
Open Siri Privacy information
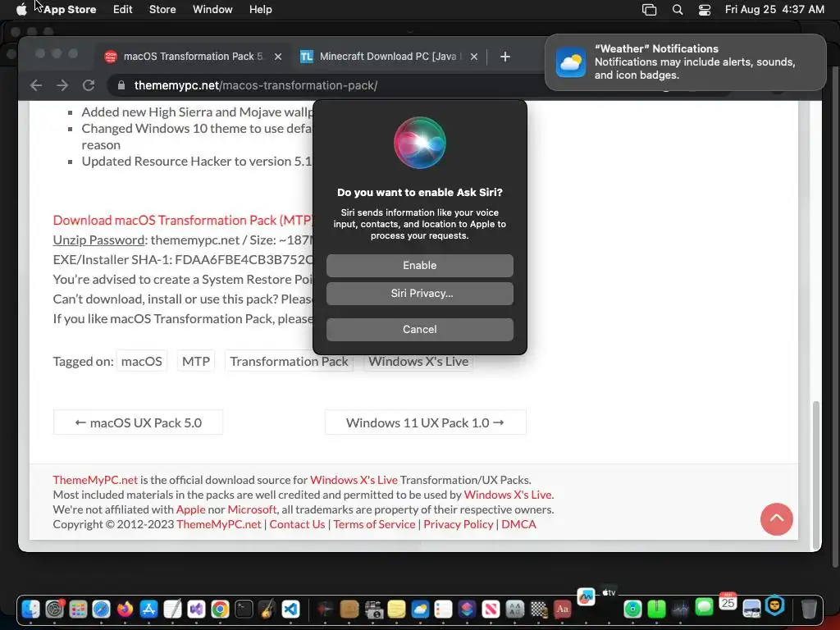419,293
